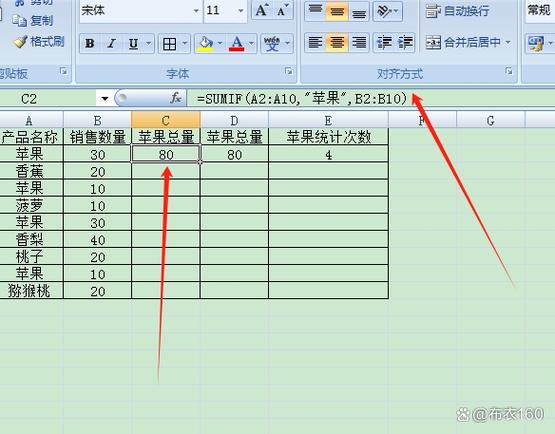Select column B header
The height and width of the screenshot is (434, 555).
point(97,121)
